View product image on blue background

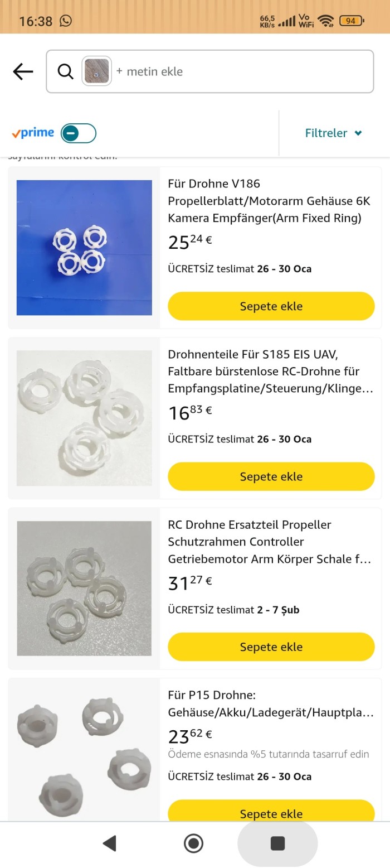[84, 248]
